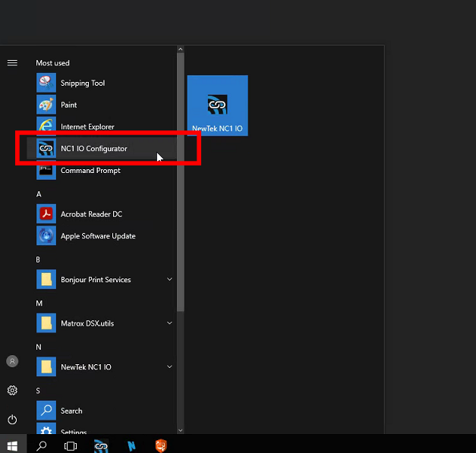The height and width of the screenshot is (453, 476).
Task: Open Acrobat Reader DC
Action: click(x=90, y=214)
